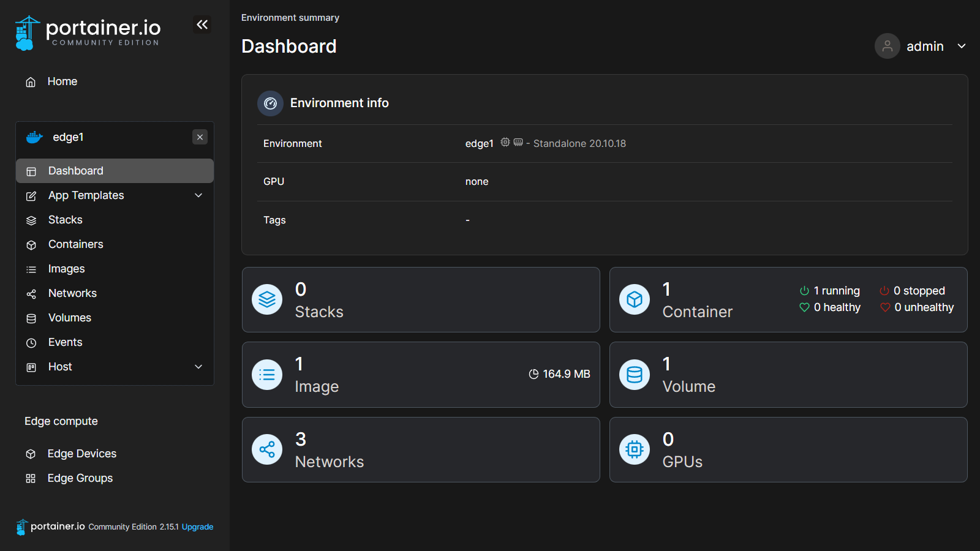
Task: Click the Volume database icon tile
Action: click(635, 375)
